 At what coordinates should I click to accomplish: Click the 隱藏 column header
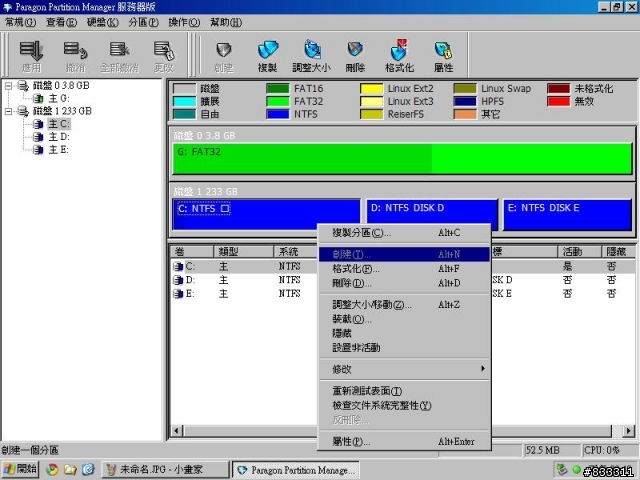[x=618, y=251]
